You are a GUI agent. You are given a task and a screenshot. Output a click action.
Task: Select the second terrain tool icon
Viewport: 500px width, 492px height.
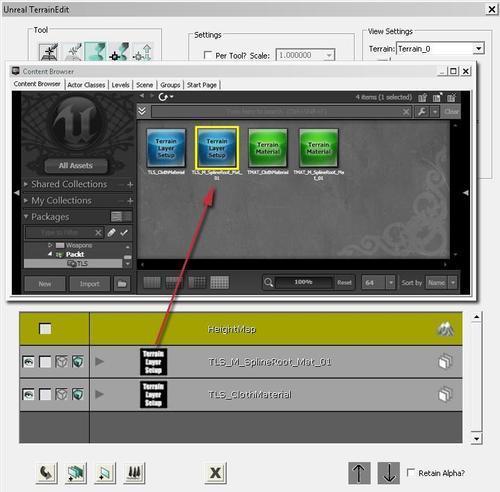pos(72,52)
